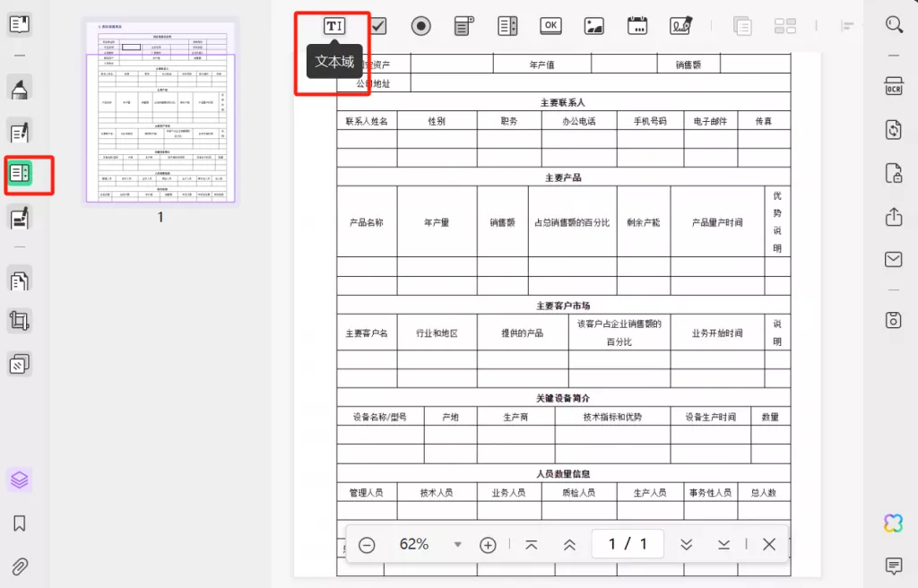This screenshot has width=918, height=588.
Task: Open the comments chat panel icon
Action: coord(894,566)
